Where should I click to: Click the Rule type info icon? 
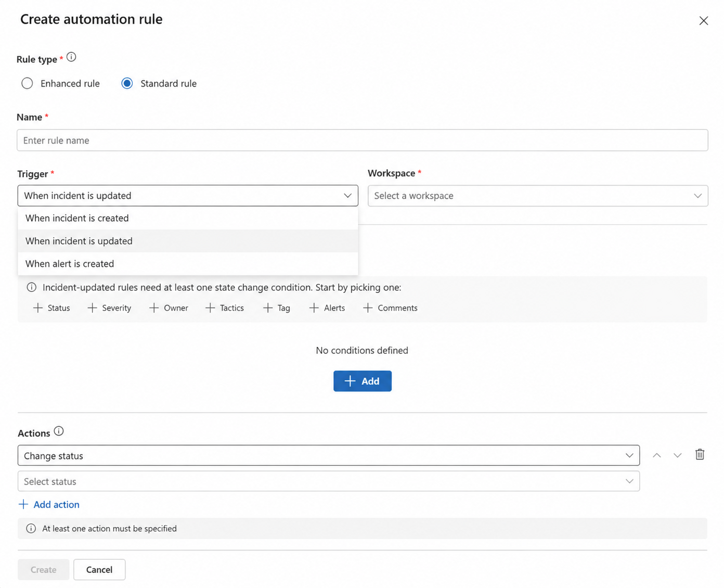(71, 57)
